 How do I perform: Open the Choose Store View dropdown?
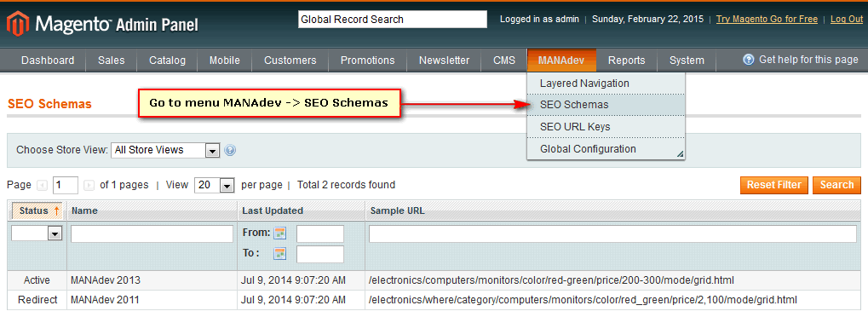click(165, 150)
